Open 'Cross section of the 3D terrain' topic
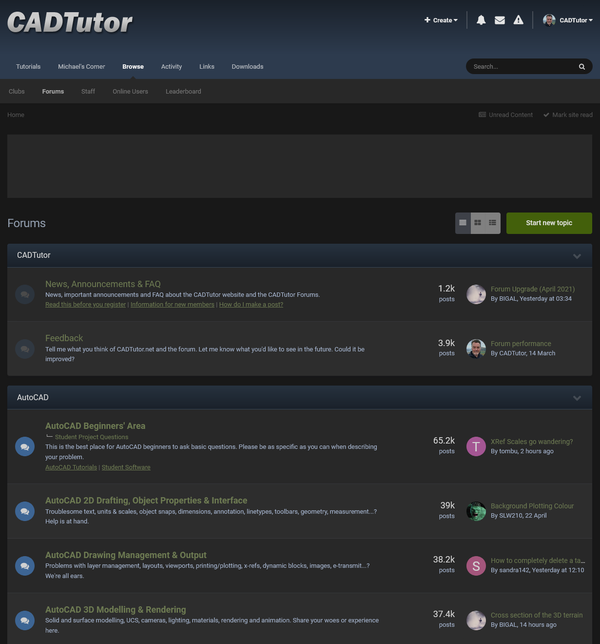 (537, 615)
